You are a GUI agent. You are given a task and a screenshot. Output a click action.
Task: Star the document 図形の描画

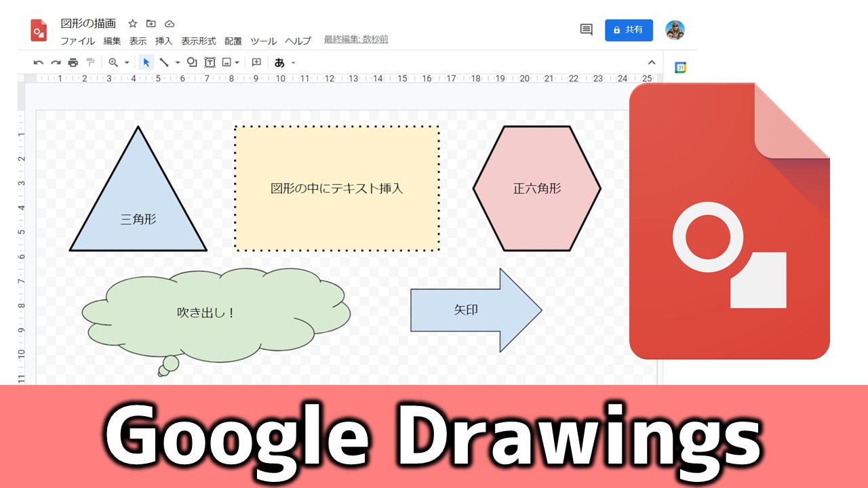click(133, 24)
